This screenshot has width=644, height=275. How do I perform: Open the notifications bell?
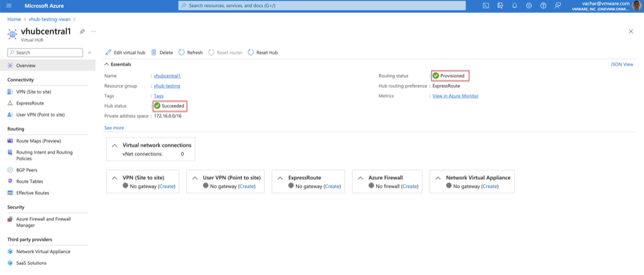coord(514,6)
